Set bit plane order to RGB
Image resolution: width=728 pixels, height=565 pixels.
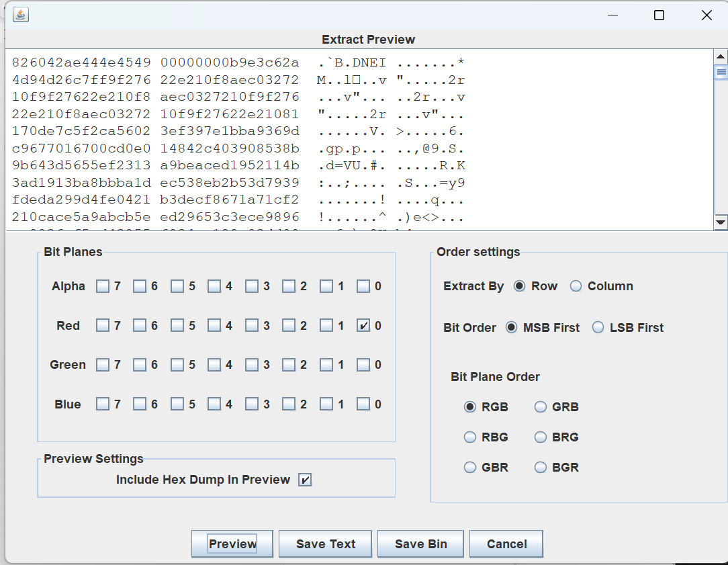click(470, 406)
